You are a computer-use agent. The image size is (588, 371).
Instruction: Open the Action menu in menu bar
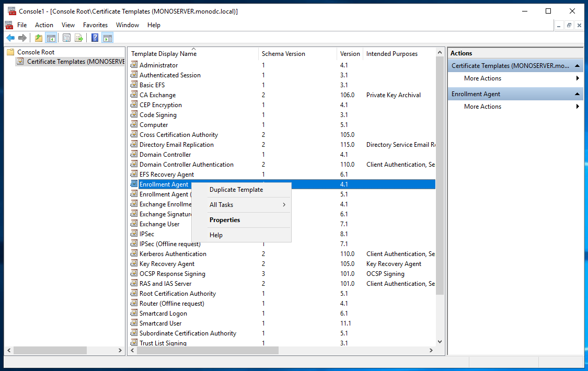[44, 25]
